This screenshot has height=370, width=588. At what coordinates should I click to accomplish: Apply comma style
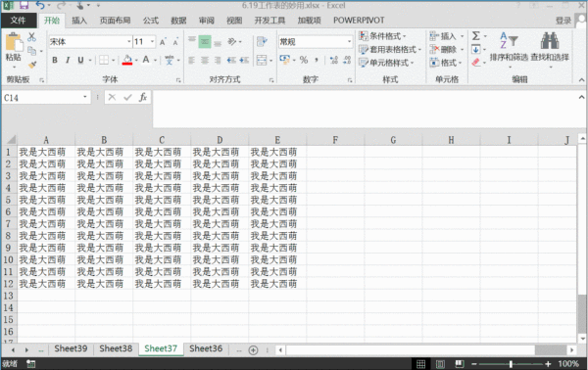[317, 60]
